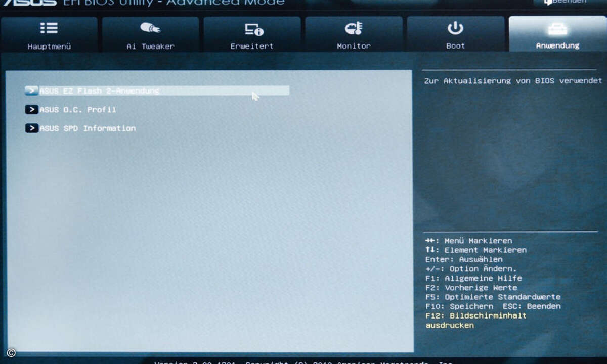Select the ASUS O.C. Profil list entry
Viewport: 607px width, 364px height.
tap(78, 109)
